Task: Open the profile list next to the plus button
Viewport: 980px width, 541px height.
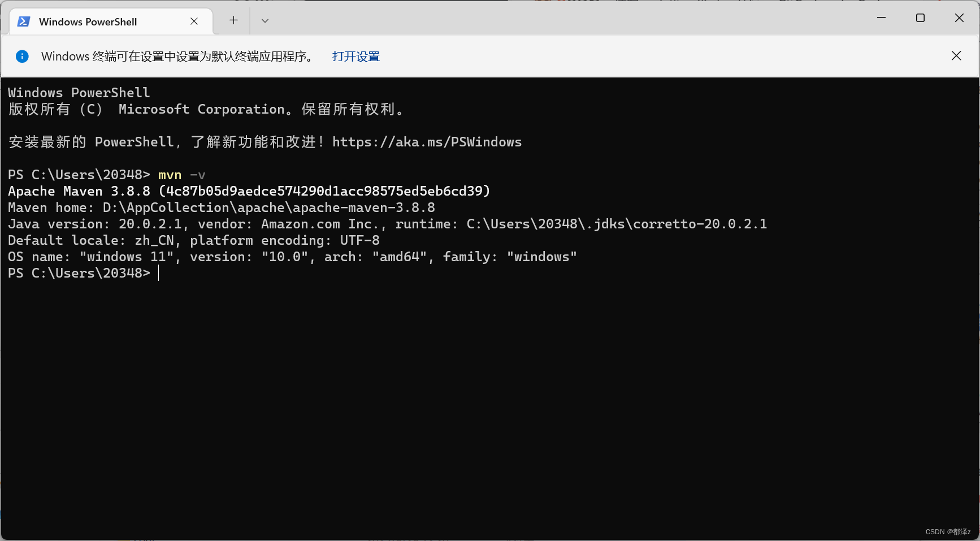Action: coord(264,20)
